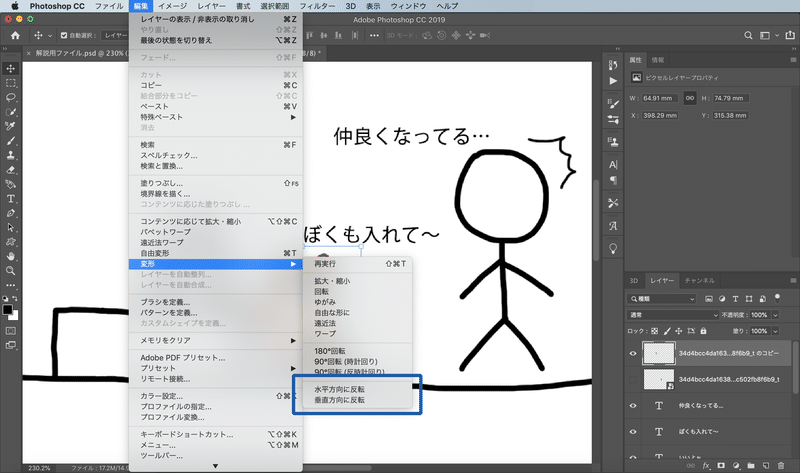This screenshot has height=473, width=800.
Task: Open the Brush Settings panel icon
Action: (613, 104)
